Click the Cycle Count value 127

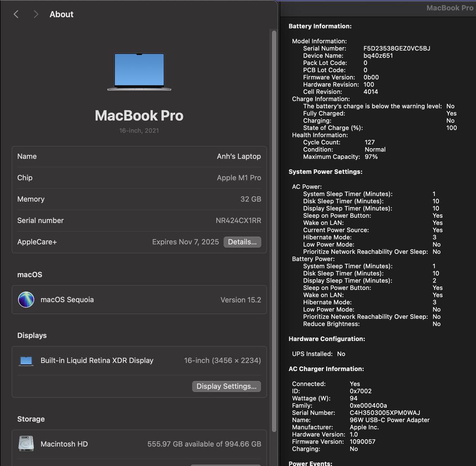(x=369, y=142)
